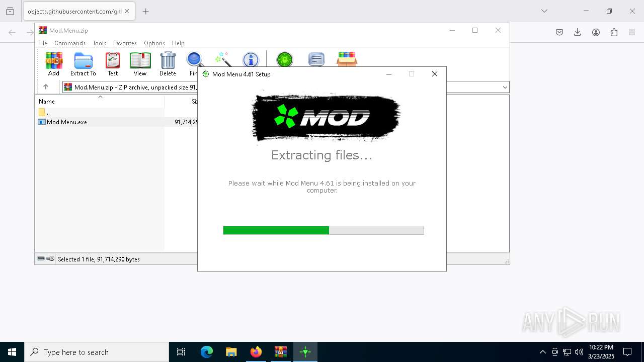The width and height of the screenshot is (644, 362).
Task: Click the status bar disk drive icon
Action: (x=41, y=259)
